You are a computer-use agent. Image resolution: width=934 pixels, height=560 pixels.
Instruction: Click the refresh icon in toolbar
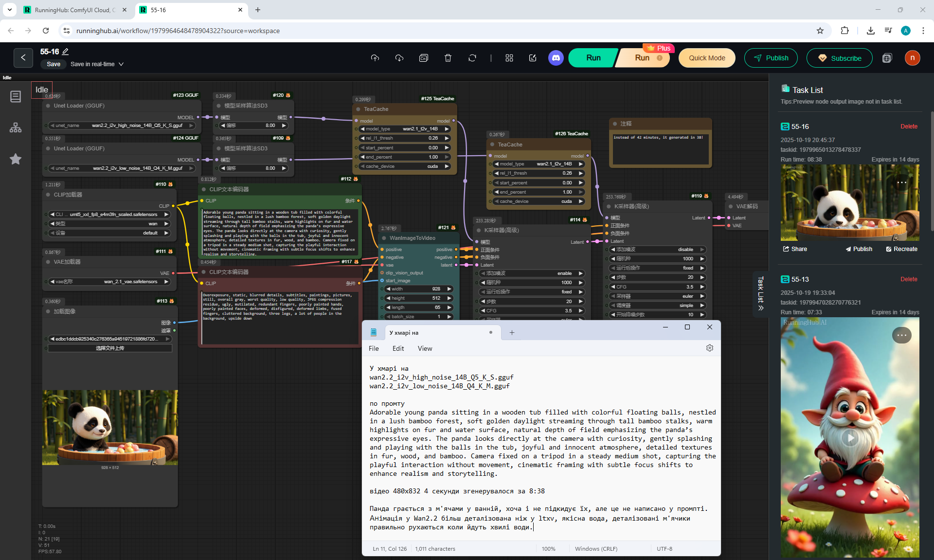[x=472, y=58]
